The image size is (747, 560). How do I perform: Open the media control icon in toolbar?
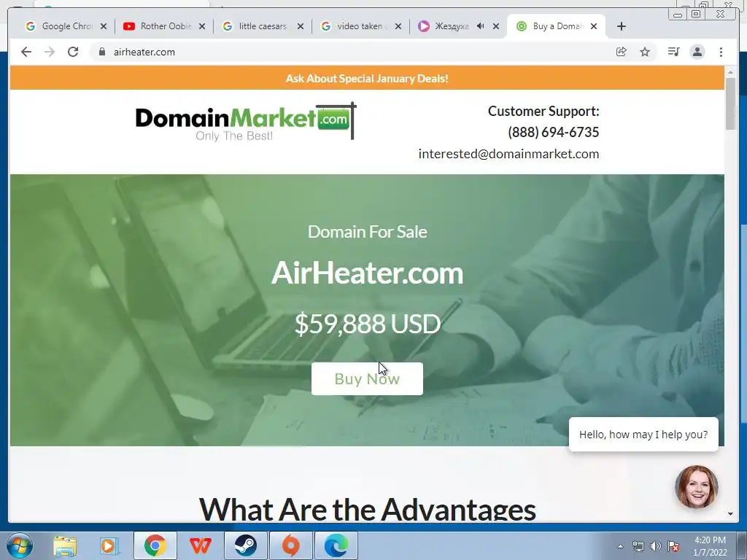[673, 52]
